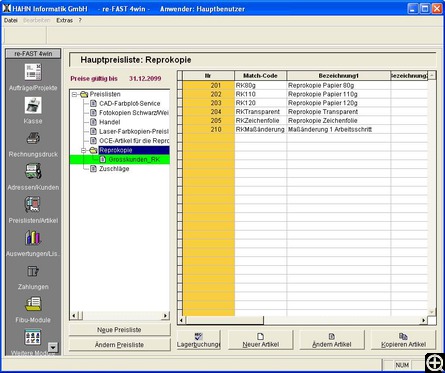Click the Bezeichnung1 column header

(x=338, y=76)
